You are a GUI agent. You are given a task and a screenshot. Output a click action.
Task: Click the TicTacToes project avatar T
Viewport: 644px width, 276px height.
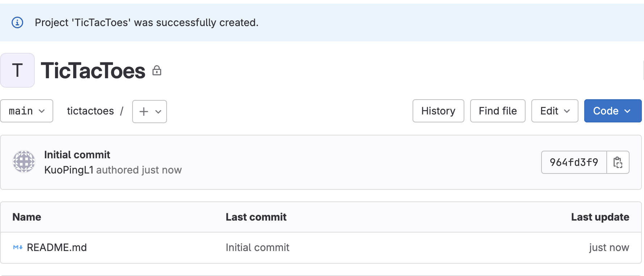(17, 70)
